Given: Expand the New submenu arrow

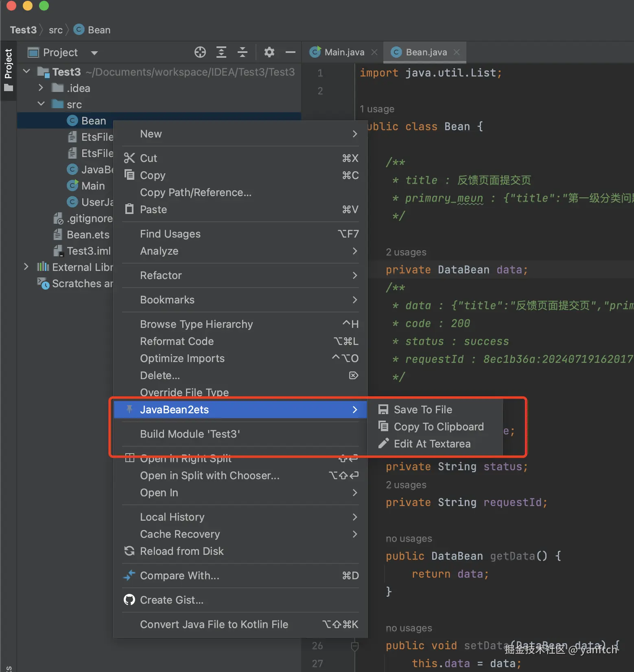Looking at the screenshot, I should (355, 134).
